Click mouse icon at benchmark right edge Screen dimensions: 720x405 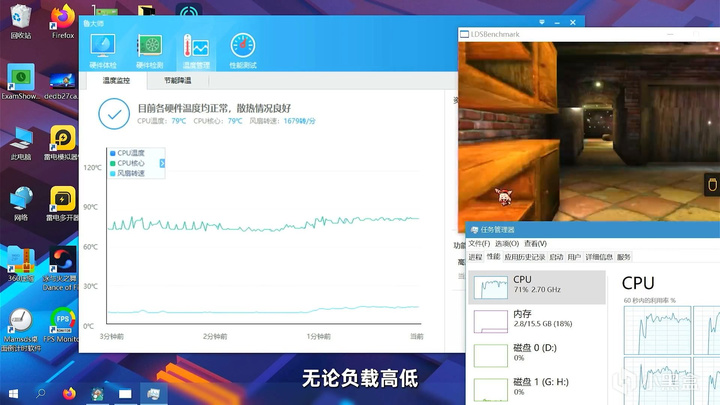coord(712,185)
